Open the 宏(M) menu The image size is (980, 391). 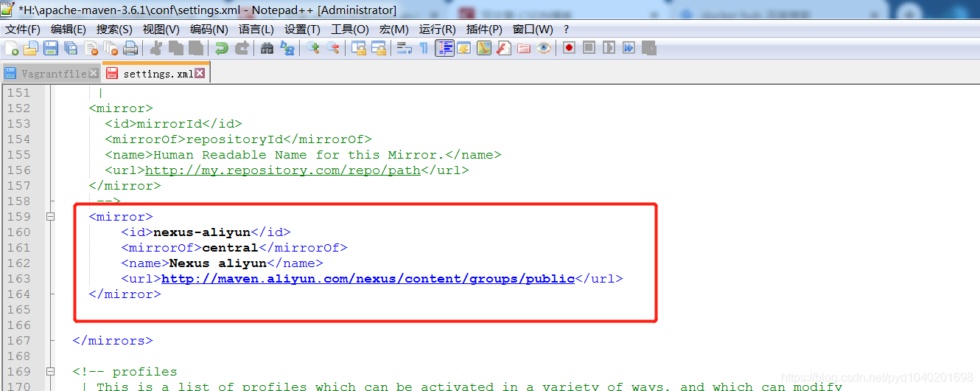(x=394, y=29)
